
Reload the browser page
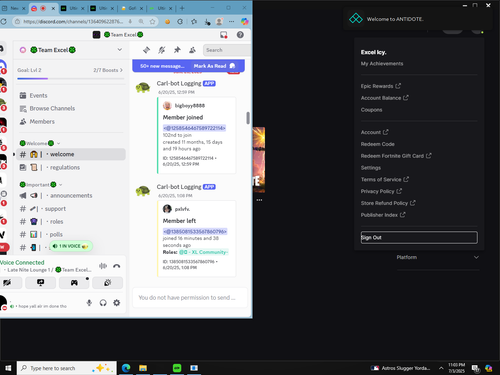click(x=4, y=22)
